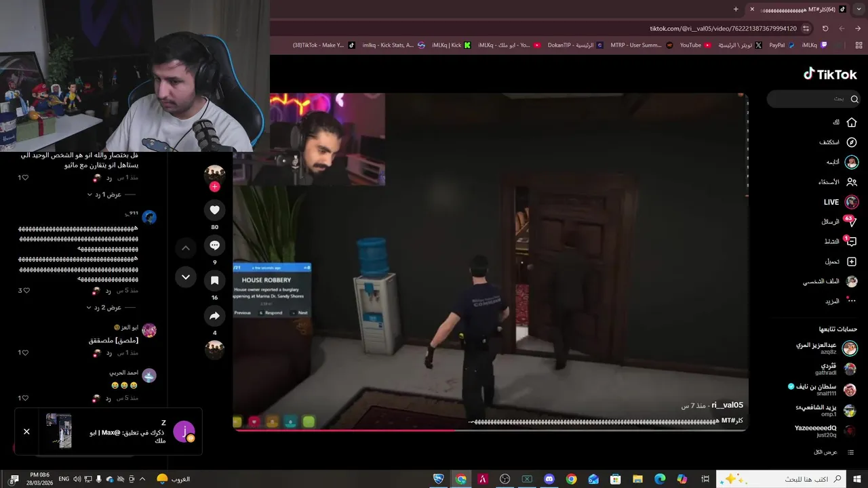Open the Upload plus icon
The image size is (868, 488).
(852, 262)
